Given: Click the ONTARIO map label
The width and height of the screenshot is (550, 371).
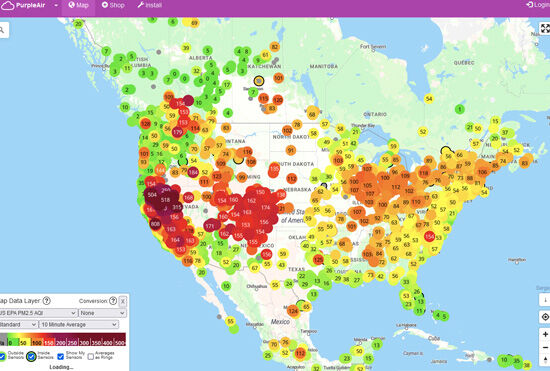Looking at the screenshot, I should click(375, 114).
